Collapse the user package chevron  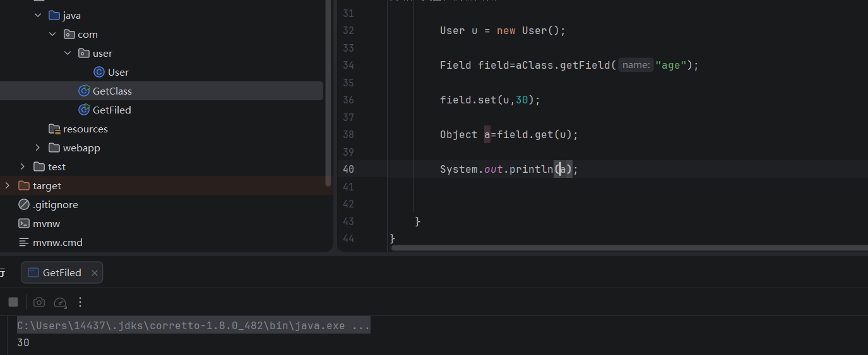[68, 53]
